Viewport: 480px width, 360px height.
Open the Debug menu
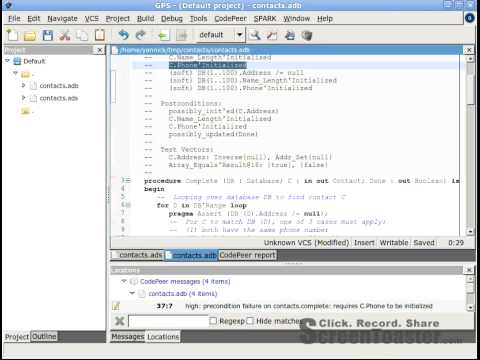[172, 19]
